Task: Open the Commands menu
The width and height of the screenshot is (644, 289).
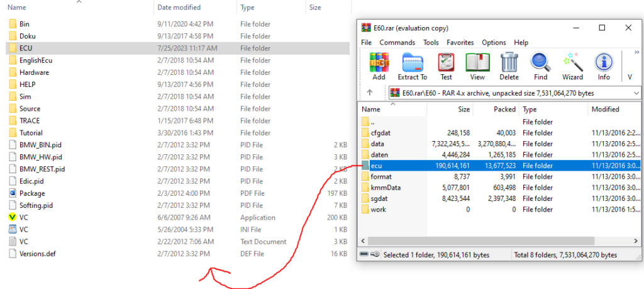Action: (397, 42)
